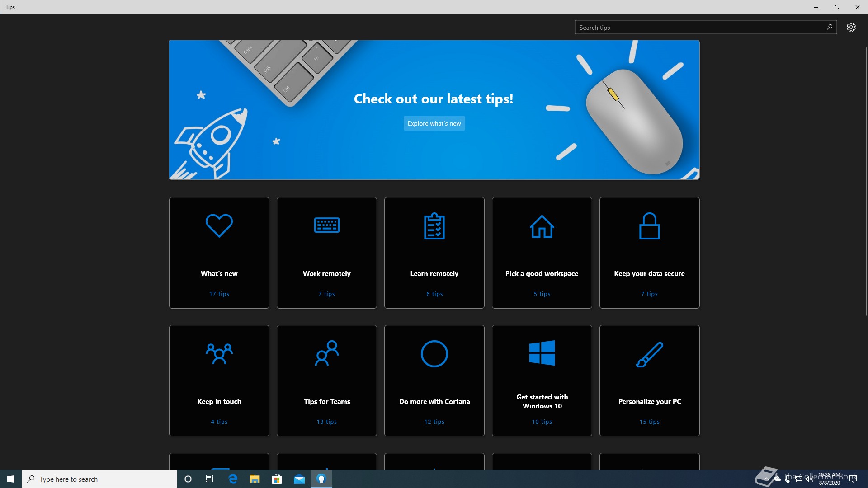Click the group of people icon for Keep in touch
This screenshot has width=868, height=488.
pos(219,354)
